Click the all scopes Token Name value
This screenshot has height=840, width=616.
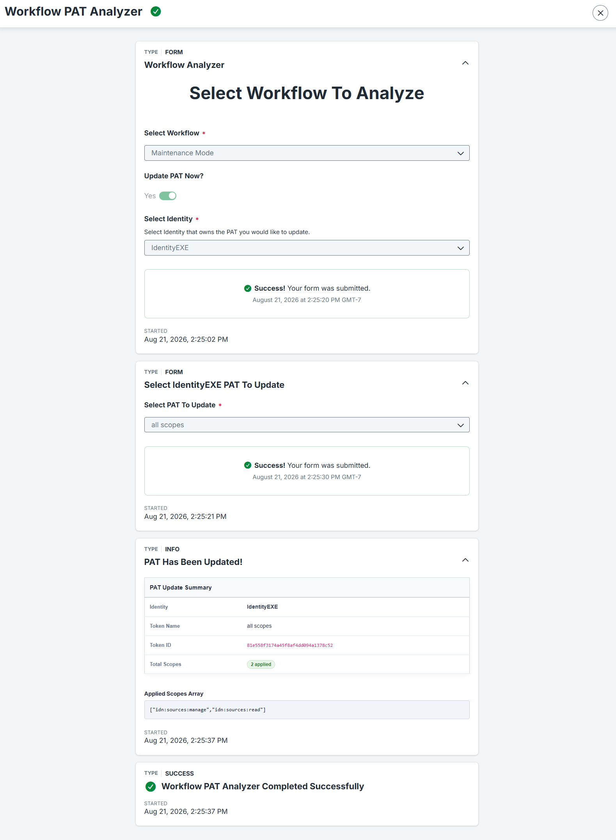(259, 626)
